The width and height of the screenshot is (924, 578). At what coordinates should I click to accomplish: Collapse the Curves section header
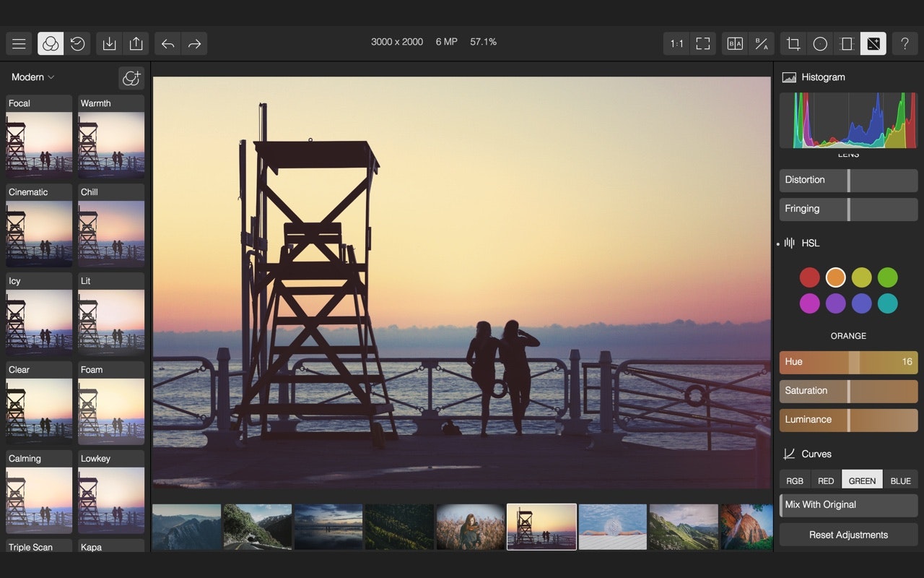point(816,454)
